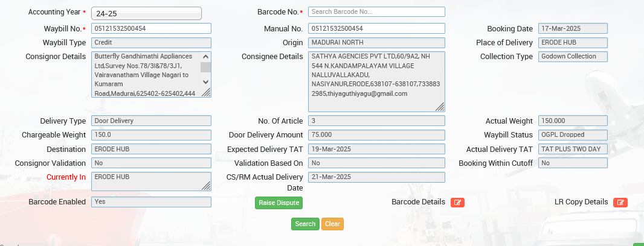Click the Consignee Details text area
The image size is (644, 246).
point(372,81)
